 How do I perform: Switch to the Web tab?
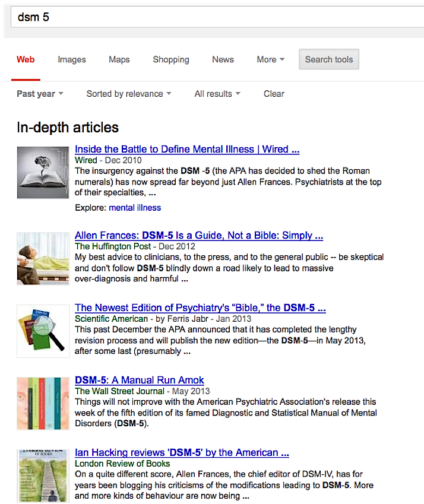click(26, 59)
